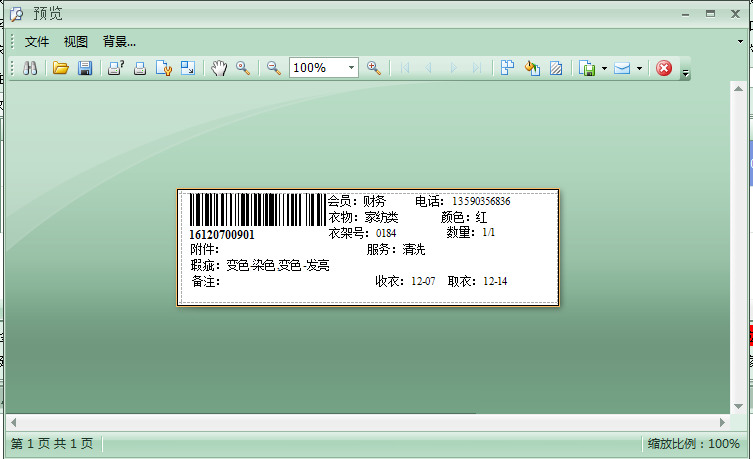Expand the export document dropdown arrow

(x=604, y=68)
